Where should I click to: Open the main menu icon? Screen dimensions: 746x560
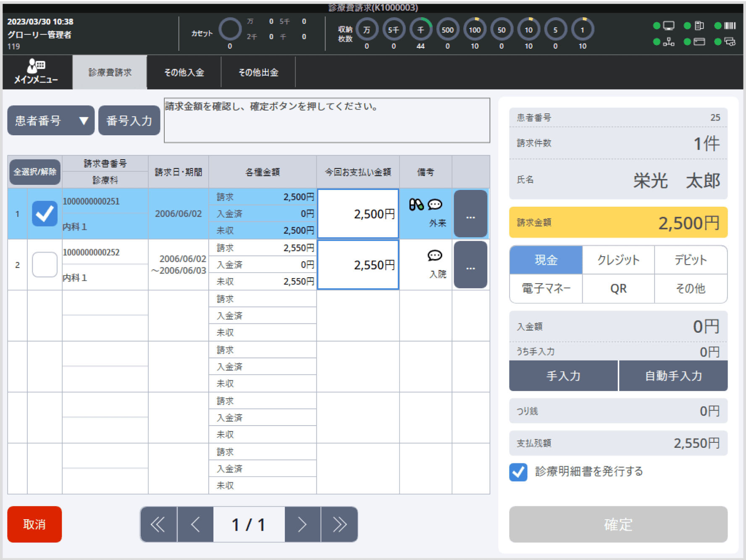point(36,72)
